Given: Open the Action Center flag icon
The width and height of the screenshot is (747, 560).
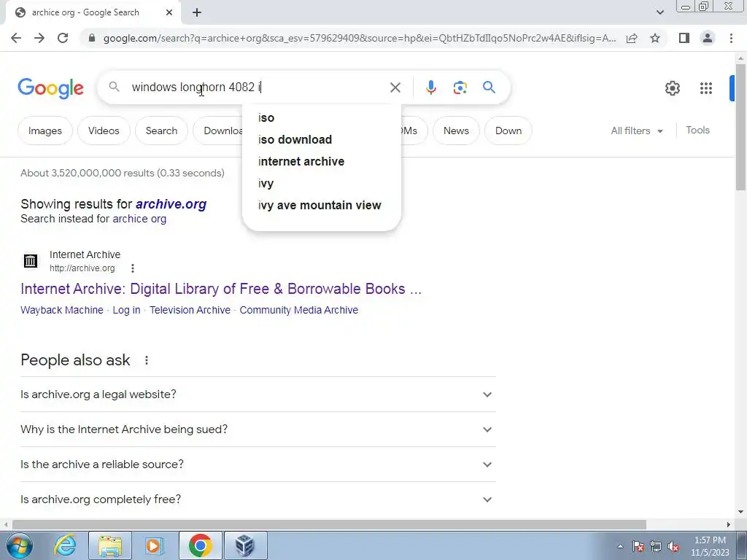Looking at the screenshot, I should tap(638, 546).
